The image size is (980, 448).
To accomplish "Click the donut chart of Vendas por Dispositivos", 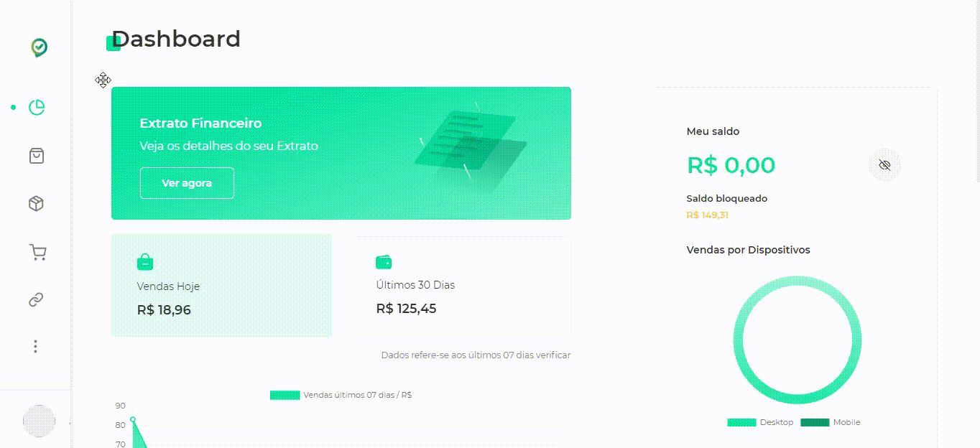I will [798, 340].
